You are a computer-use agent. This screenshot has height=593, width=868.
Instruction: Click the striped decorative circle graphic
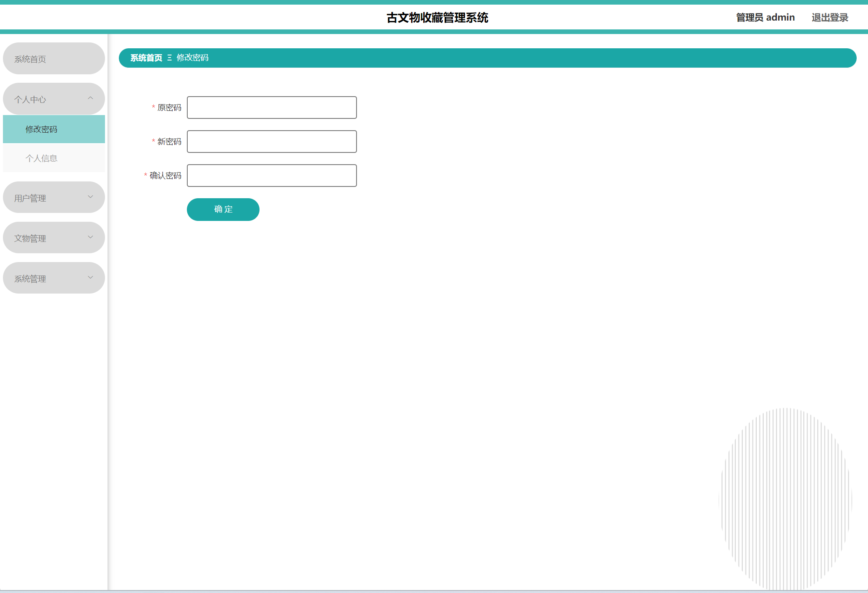[785, 499]
